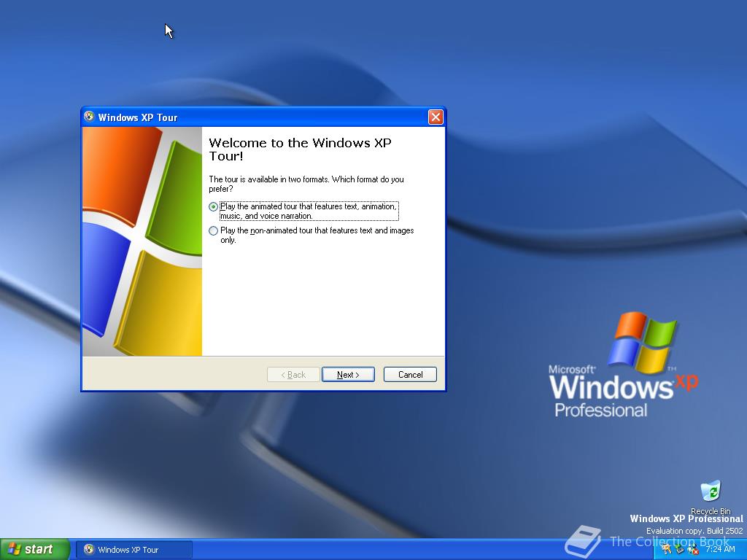Click the grayed-out Back button
Viewport: 747px width, 560px height.
pos(293,375)
